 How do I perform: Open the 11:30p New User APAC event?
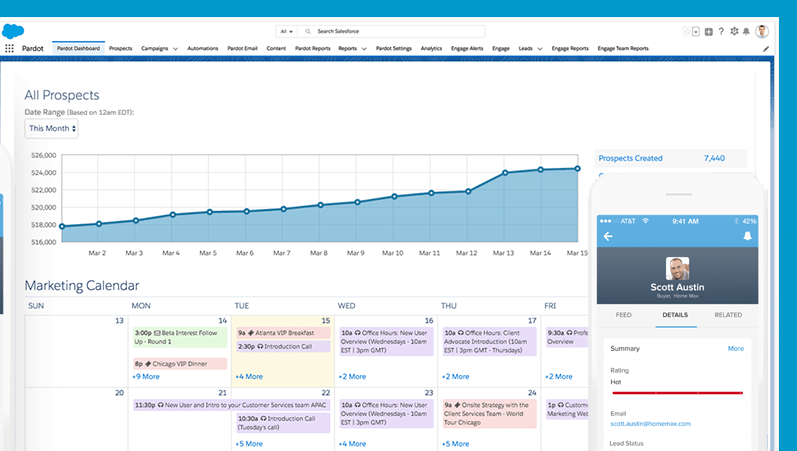231,405
